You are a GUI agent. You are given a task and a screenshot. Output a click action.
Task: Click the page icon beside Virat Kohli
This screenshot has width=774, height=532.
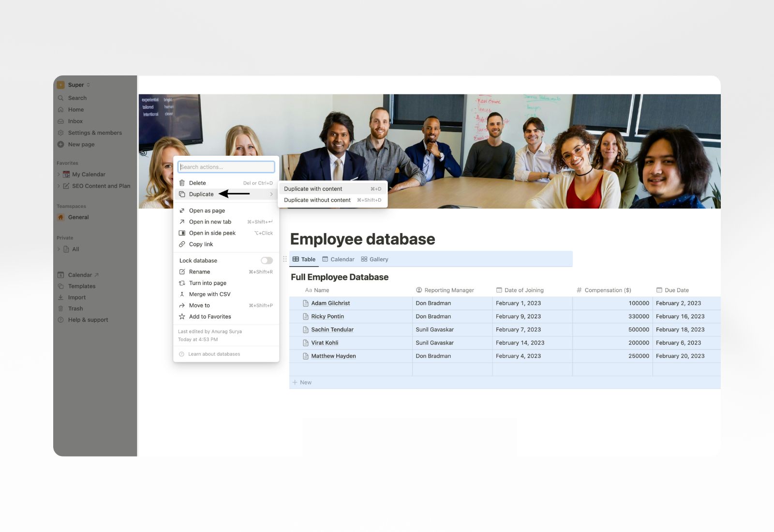(x=306, y=343)
